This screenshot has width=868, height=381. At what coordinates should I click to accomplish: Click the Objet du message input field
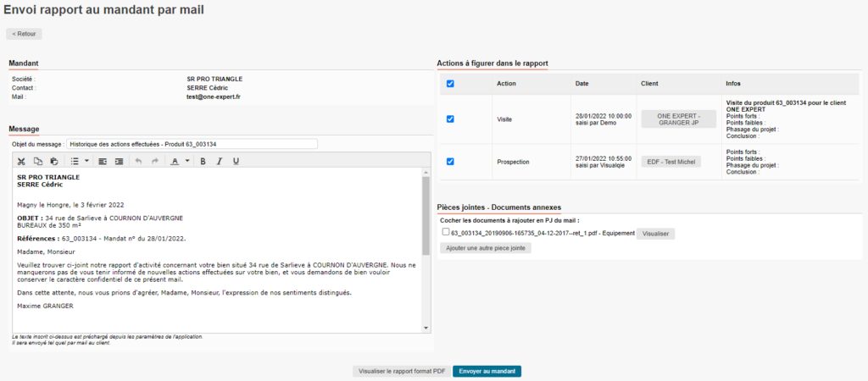tap(192, 144)
